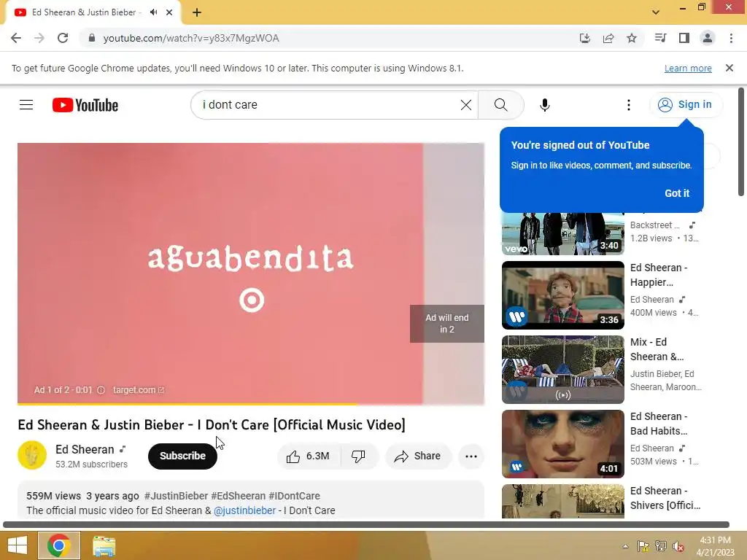Reload the current page
The image size is (747, 560).
[63, 38]
